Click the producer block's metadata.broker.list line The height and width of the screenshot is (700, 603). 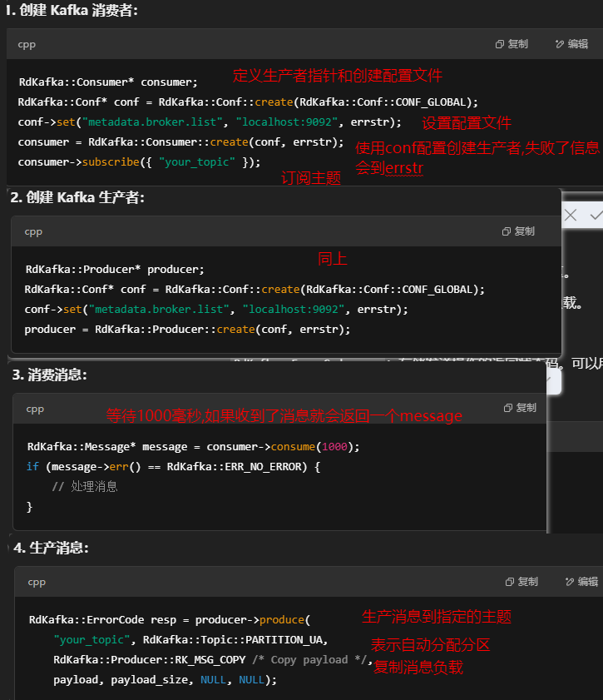tap(216, 310)
